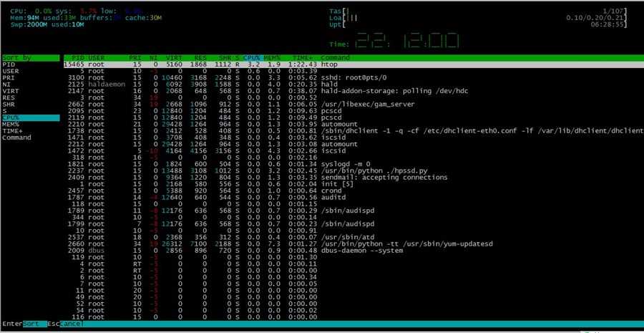Select the crond process row
The width and height of the screenshot is (644, 333).
click(353, 190)
